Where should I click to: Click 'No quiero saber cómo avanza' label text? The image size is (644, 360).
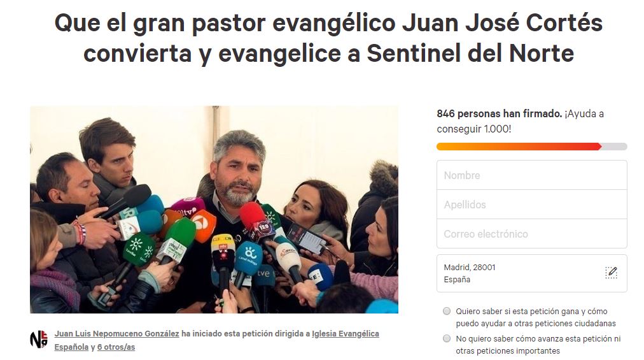click(538, 345)
